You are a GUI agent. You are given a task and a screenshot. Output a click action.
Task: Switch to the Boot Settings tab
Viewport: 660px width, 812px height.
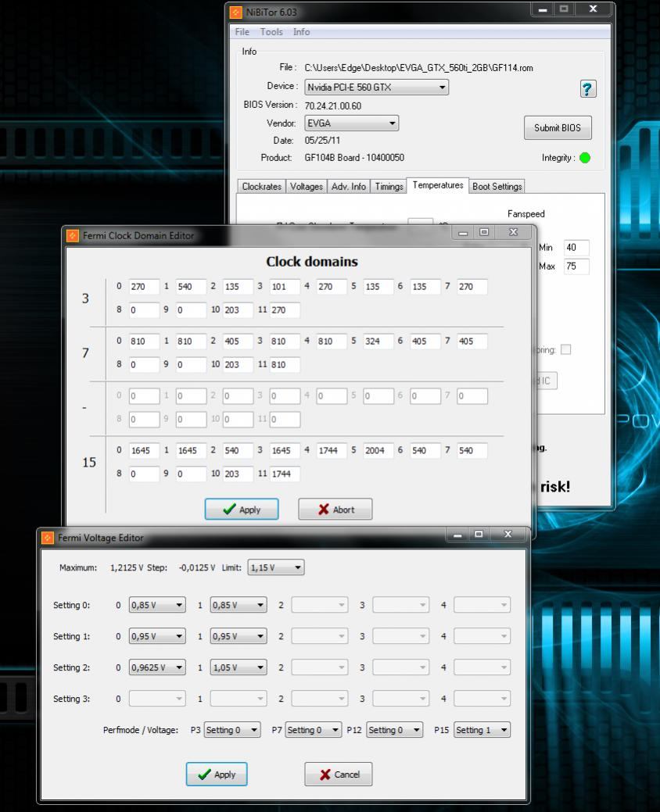point(497,187)
